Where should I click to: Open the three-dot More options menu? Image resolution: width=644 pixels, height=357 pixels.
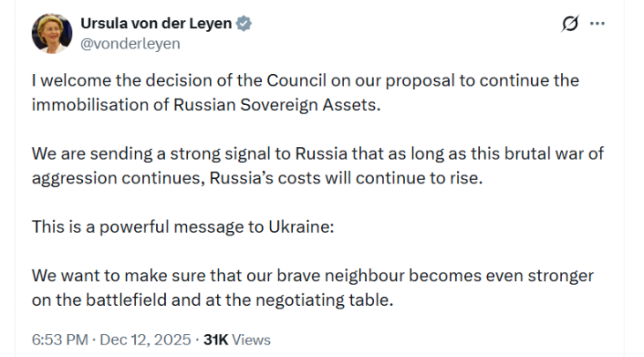(x=598, y=24)
